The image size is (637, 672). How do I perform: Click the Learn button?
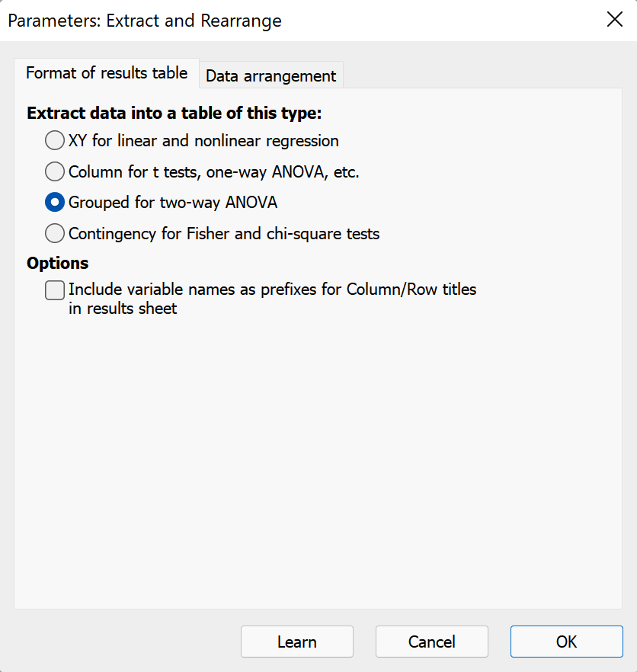click(x=296, y=642)
